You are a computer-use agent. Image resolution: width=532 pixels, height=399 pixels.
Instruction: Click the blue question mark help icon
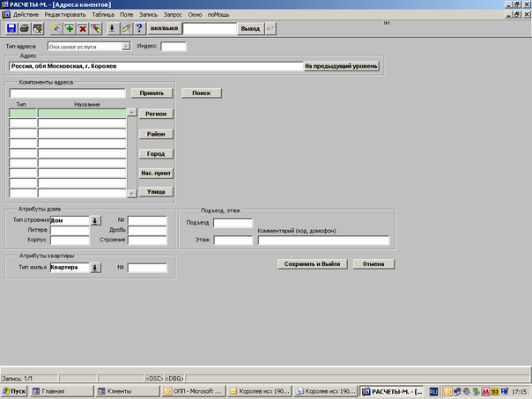[138, 29]
